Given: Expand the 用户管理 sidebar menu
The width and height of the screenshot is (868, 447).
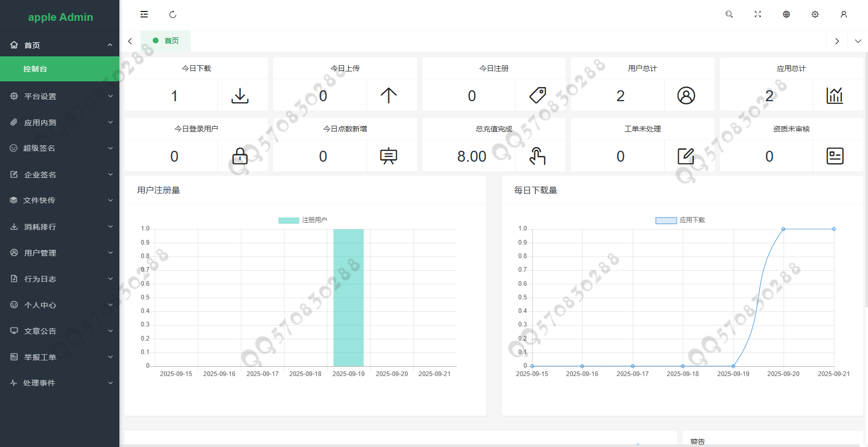Looking at the screenshot, I should coord(59,253).
